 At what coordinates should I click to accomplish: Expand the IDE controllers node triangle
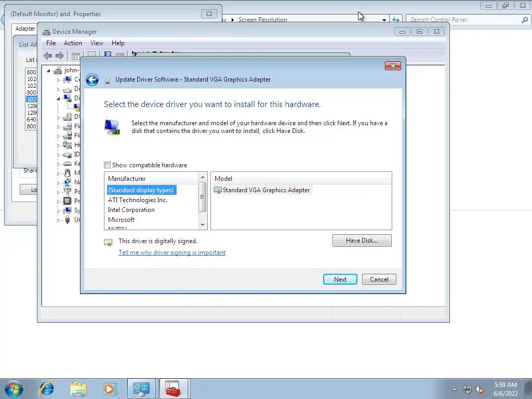point(58,155)
